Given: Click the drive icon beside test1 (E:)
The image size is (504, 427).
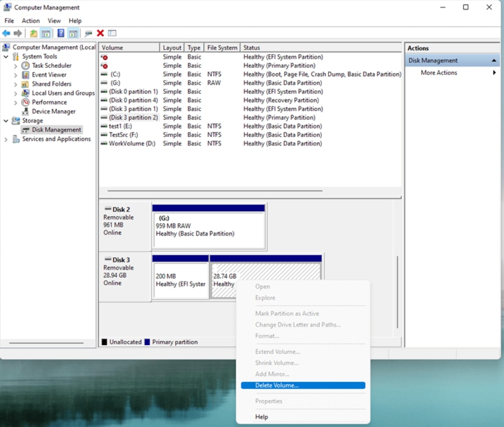Looking at the screenshot, I should (x=104, y=126).
